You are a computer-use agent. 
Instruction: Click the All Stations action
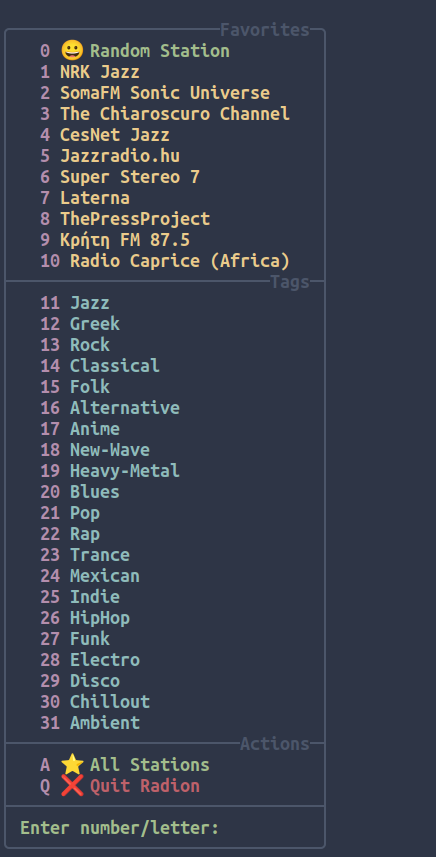pos(150,765)
